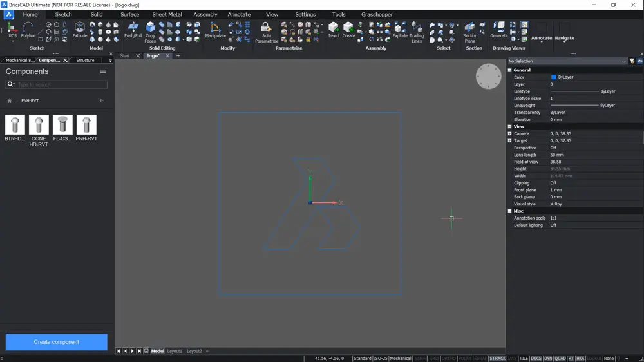644x362 pixels.
Task: Go back from PNH-RVT folder
Action: pyautogui.click(x=102, y=100)
